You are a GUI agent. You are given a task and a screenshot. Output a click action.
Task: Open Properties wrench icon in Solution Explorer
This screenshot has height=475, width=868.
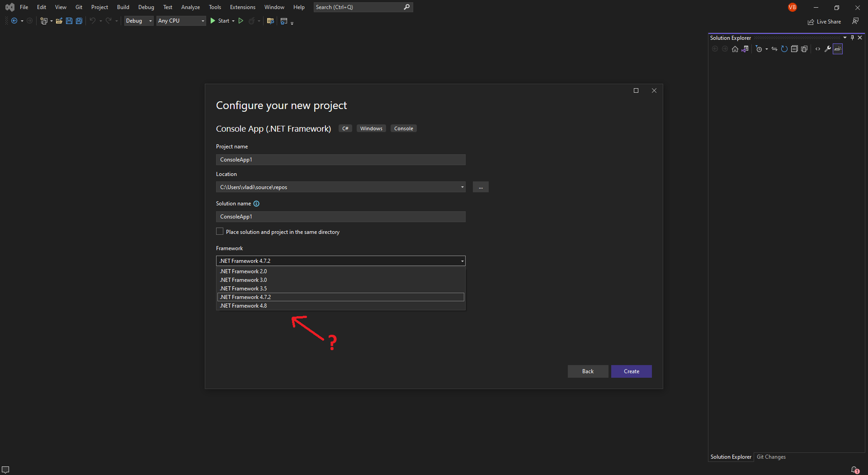click(x=828, y=49)
